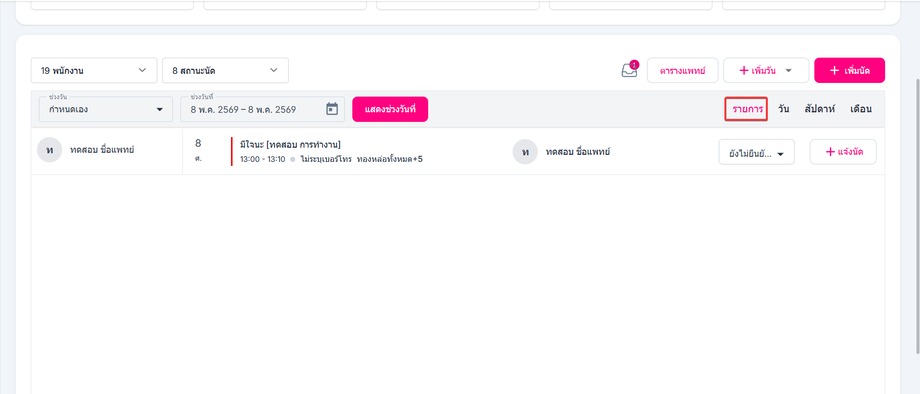Switch to the สัปดาห์ week view
920x394 pixels.
(819, 109)
